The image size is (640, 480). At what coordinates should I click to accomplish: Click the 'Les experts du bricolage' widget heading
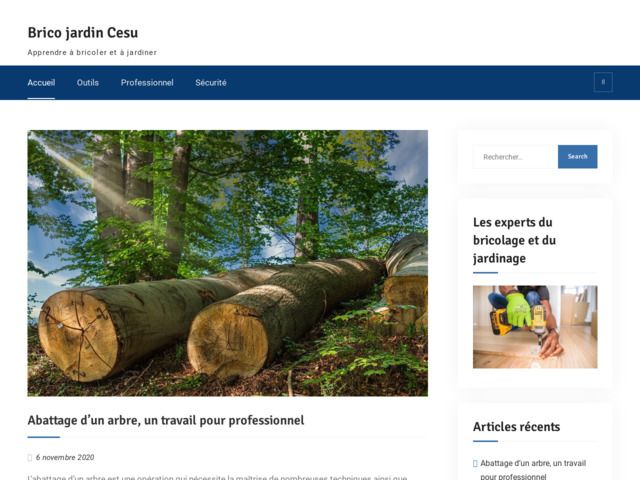pyautogui.click(x=514, y=240)
